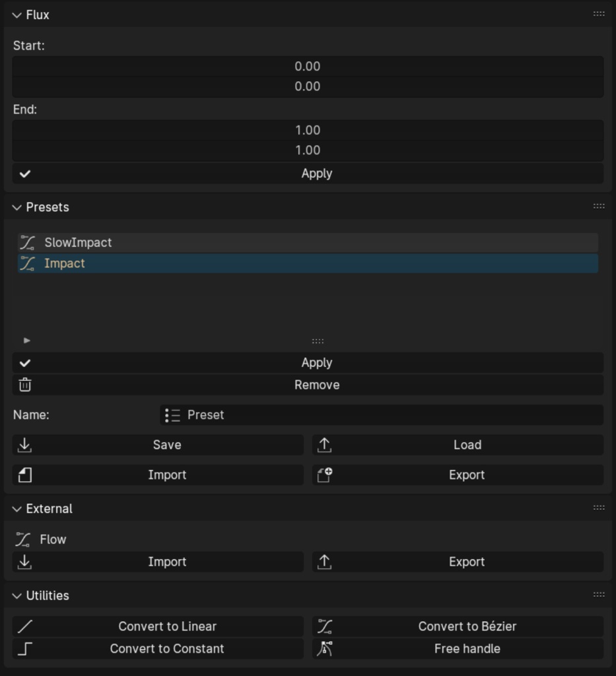Viewport: 616px width, 676px height.
Task: Click the Free handle icon in Utilities
Action: pos(324,648)
